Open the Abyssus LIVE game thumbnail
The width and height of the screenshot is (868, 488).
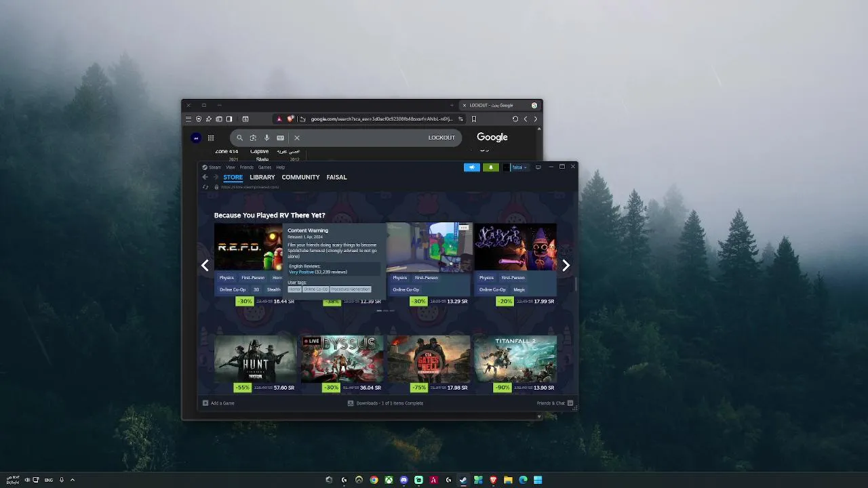[342, 359]
